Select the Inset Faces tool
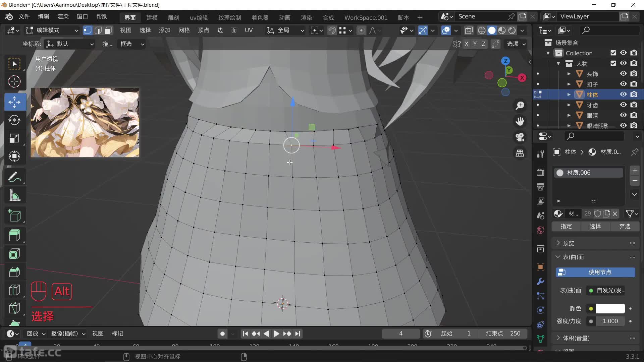 pyautogui.click(x=14, y=254)
